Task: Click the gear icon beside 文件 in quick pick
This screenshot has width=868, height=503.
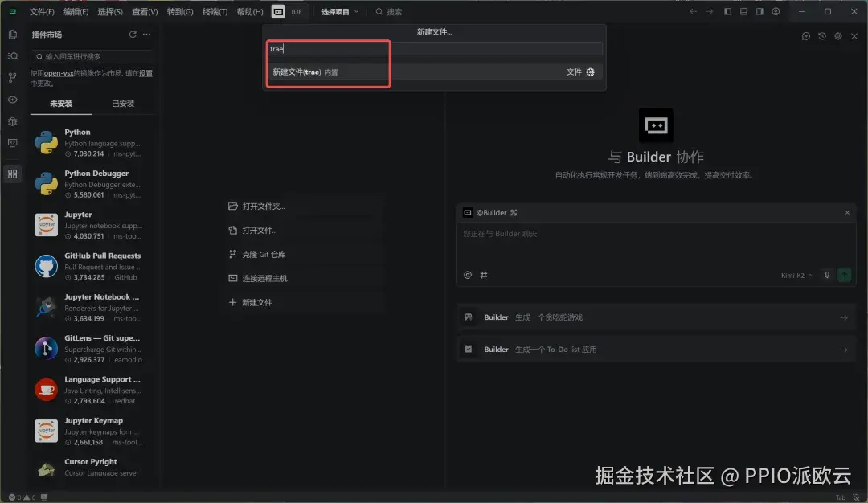Action: coord(590,72)
